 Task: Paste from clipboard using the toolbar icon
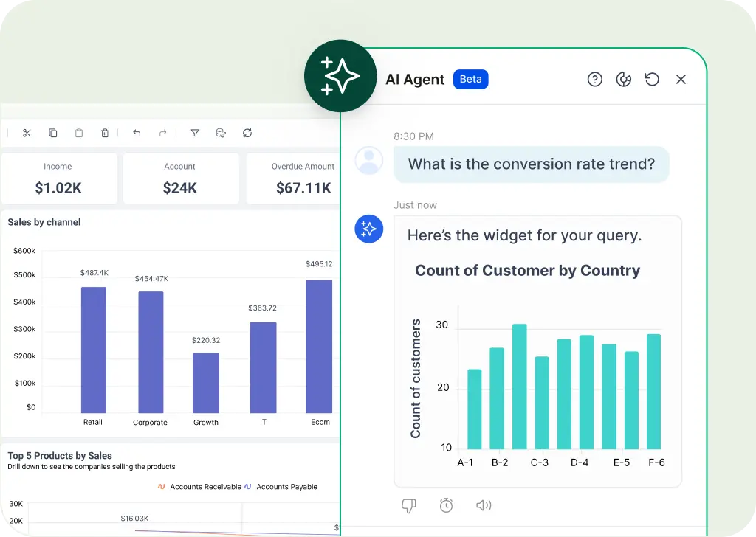(78, 133)
